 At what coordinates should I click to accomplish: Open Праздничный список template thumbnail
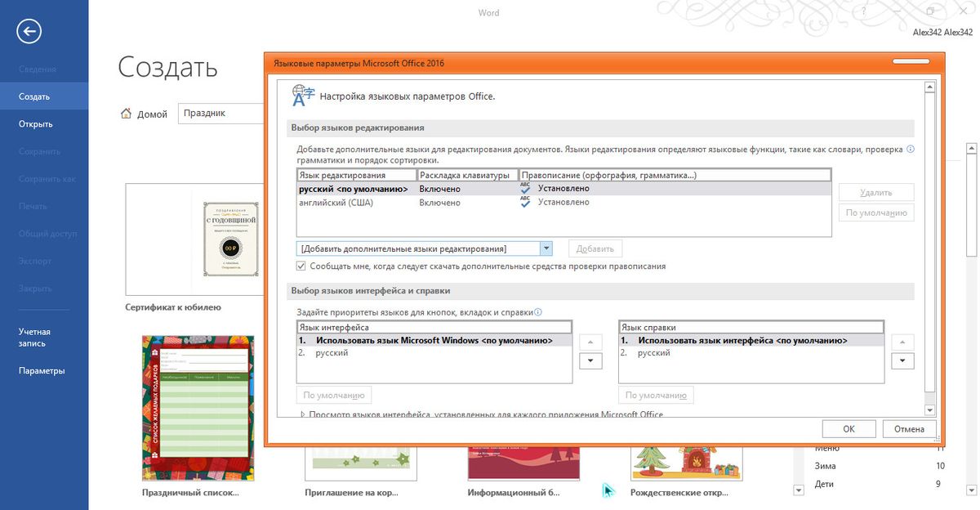(197, 408)
